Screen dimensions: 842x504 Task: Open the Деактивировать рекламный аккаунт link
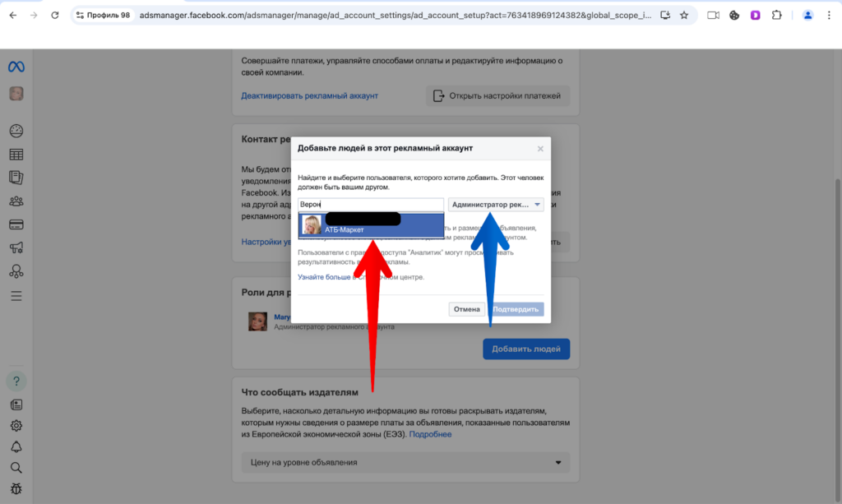click(x=309, y=95)
